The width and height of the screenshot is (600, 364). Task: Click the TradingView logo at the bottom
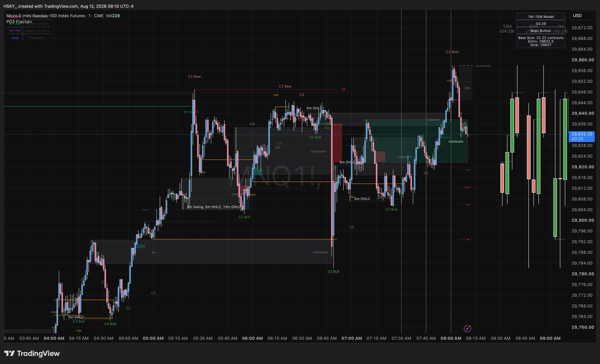point(32,353)
